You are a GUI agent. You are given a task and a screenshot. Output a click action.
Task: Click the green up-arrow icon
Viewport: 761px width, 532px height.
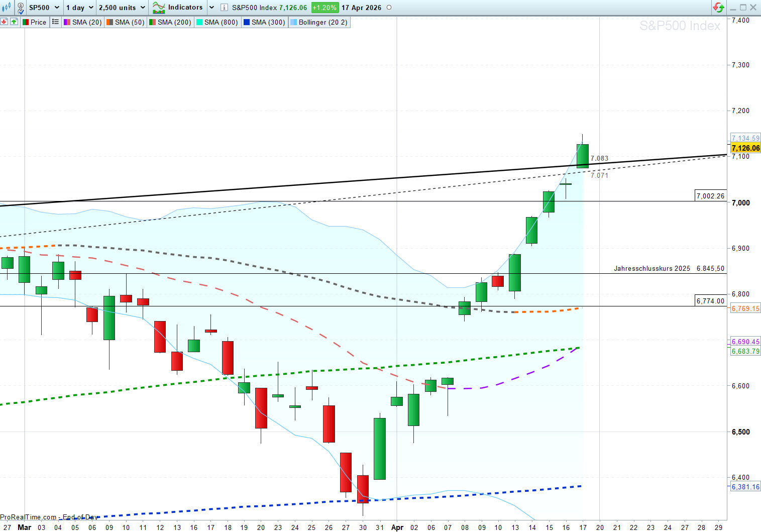pos(14,22)
